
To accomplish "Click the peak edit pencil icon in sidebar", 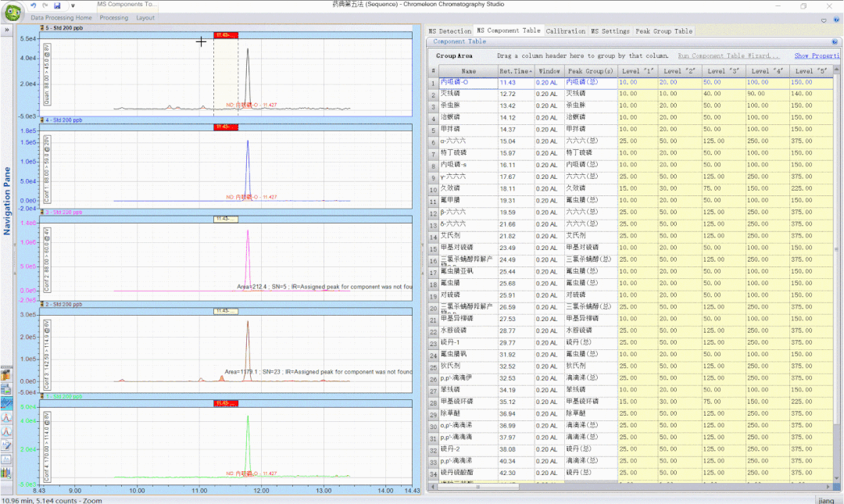I will pos(6,445).
